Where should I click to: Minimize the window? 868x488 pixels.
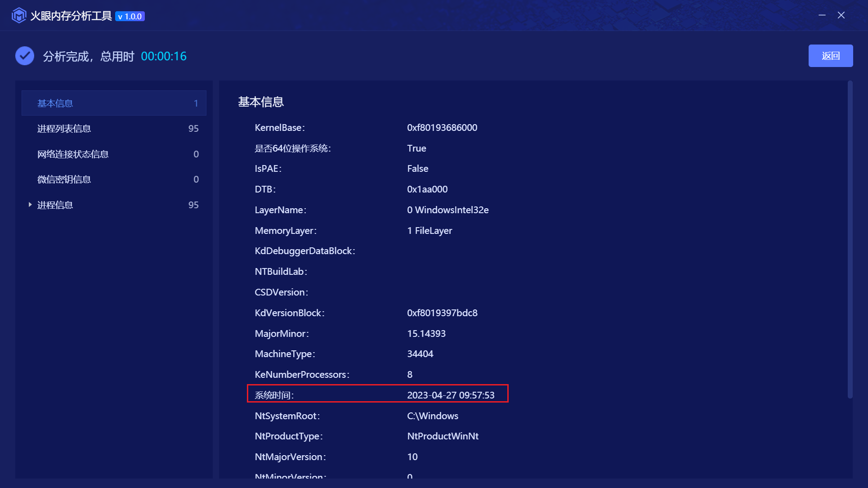tap(822, 15)
